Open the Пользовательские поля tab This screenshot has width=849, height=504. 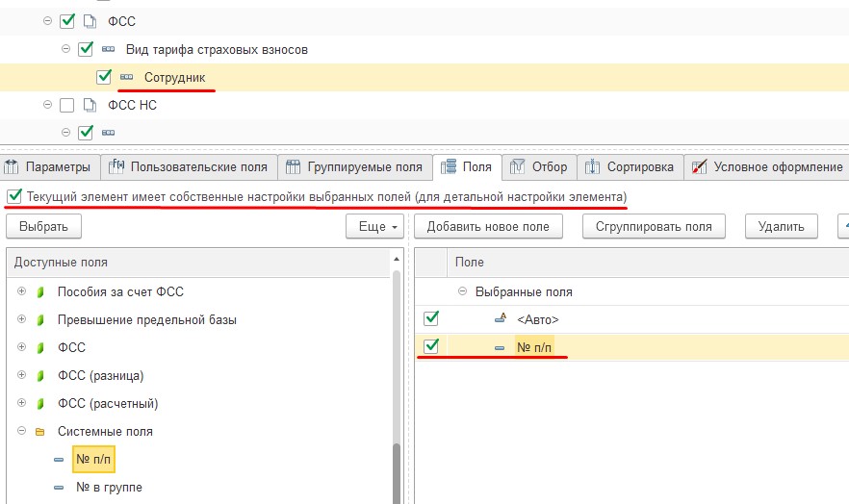189,167
